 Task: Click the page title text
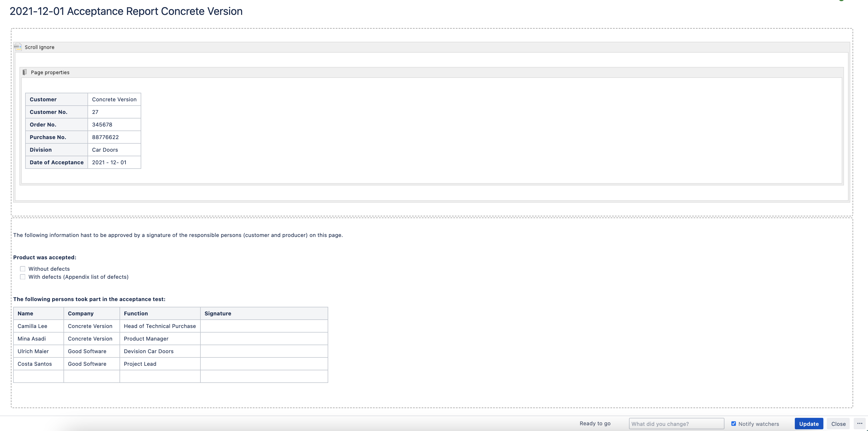126,11
